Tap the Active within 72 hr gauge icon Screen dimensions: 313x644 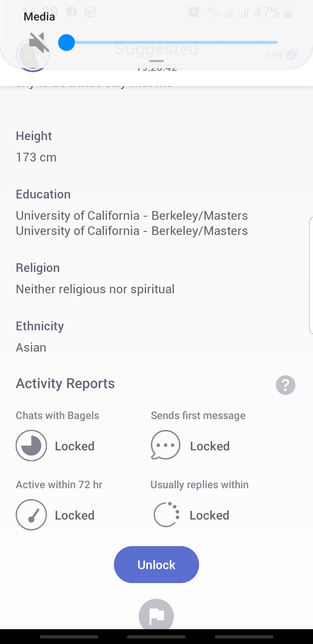tap(31, 515)
